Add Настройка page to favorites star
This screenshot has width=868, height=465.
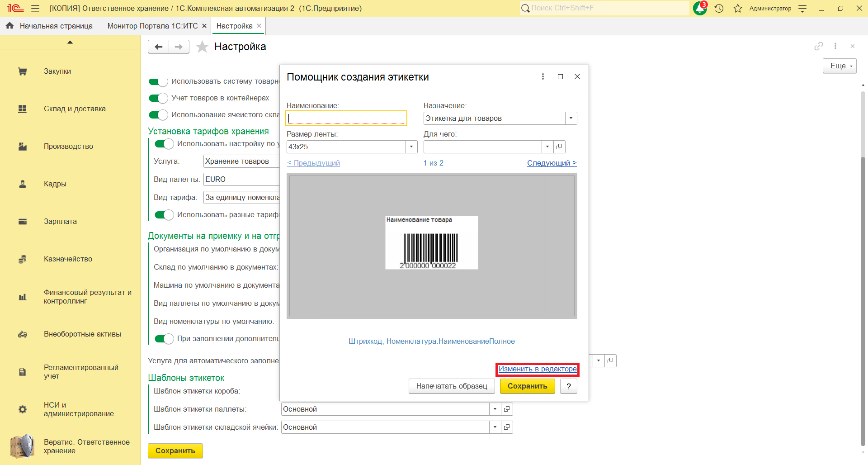pos(202,47)
